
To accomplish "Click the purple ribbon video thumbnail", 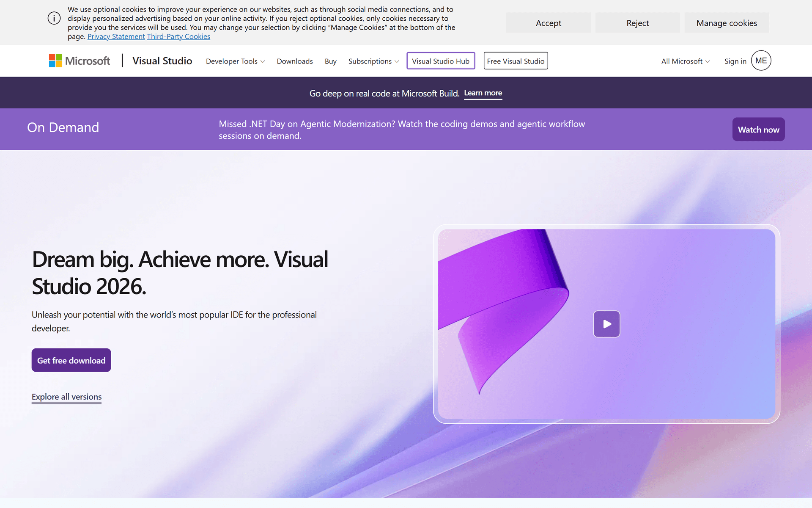I will tap(606, 324).
